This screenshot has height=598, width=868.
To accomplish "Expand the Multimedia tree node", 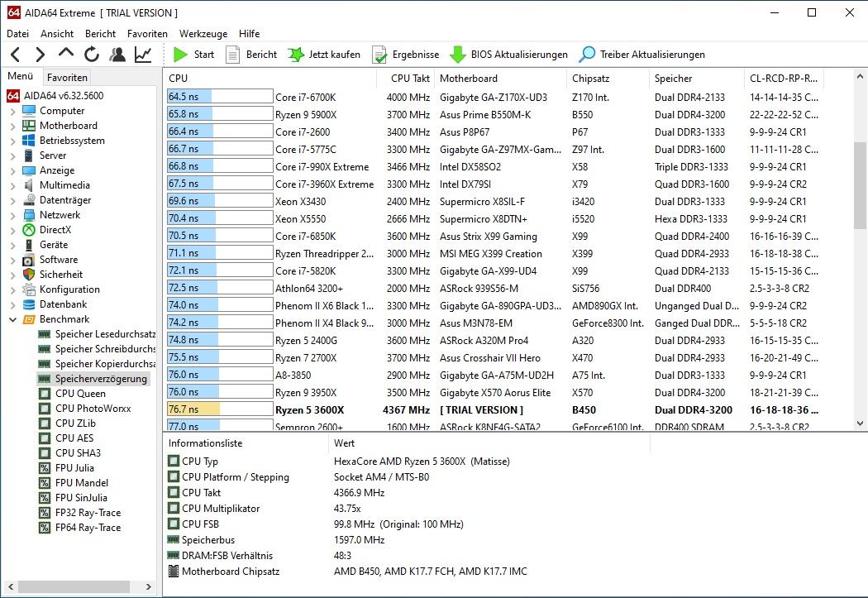I will 12,186.
